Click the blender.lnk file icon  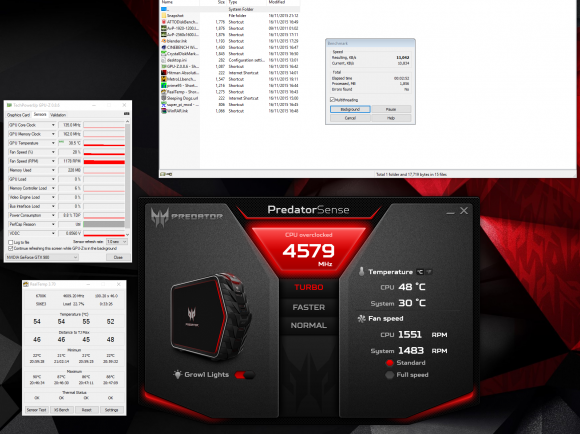click(164, 41)
